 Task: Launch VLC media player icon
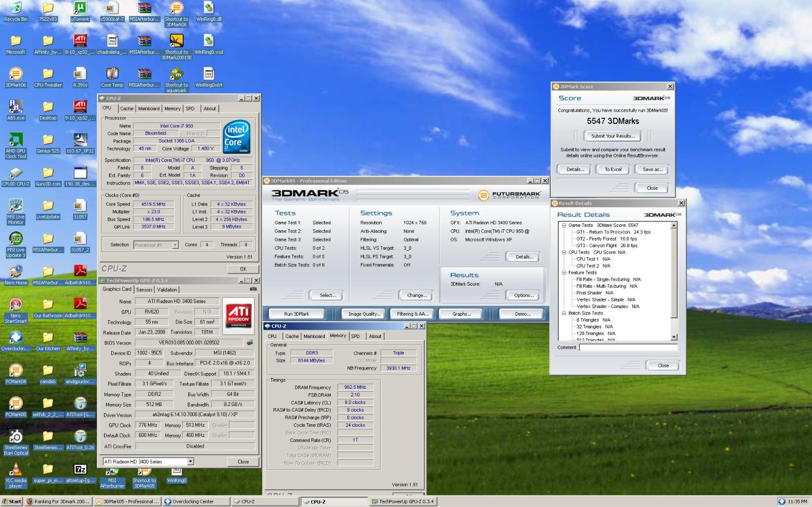16,476
